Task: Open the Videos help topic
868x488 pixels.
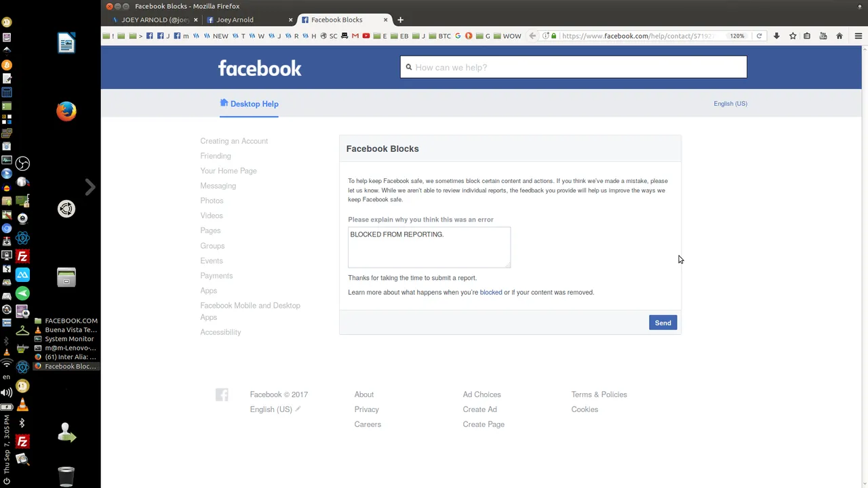Action: (x=212, y=216)
